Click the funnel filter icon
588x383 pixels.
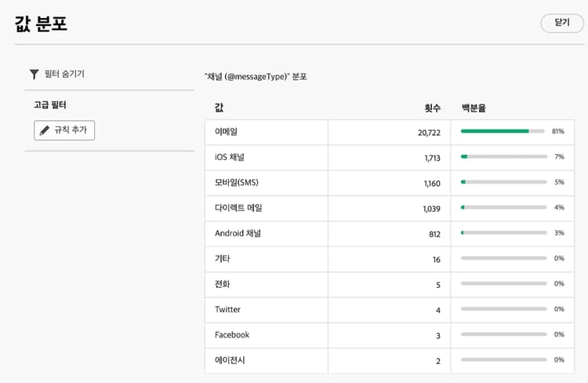pos(34,74)
